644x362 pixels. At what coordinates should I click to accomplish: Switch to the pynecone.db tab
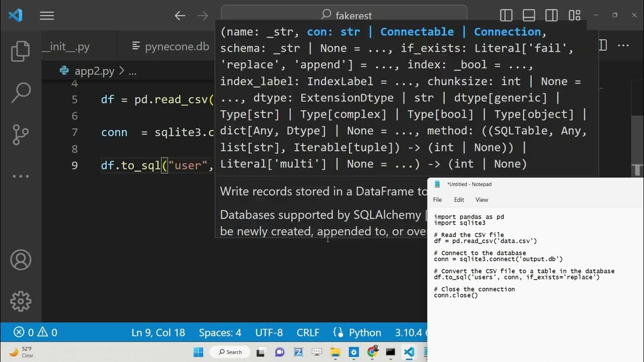click(x=171, y=47)
